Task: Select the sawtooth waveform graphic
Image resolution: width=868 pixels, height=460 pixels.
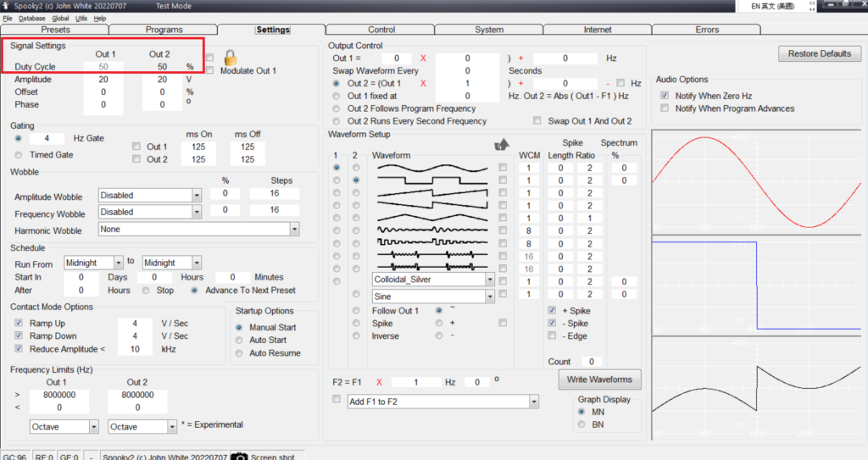Action: (x=432, y=192)
